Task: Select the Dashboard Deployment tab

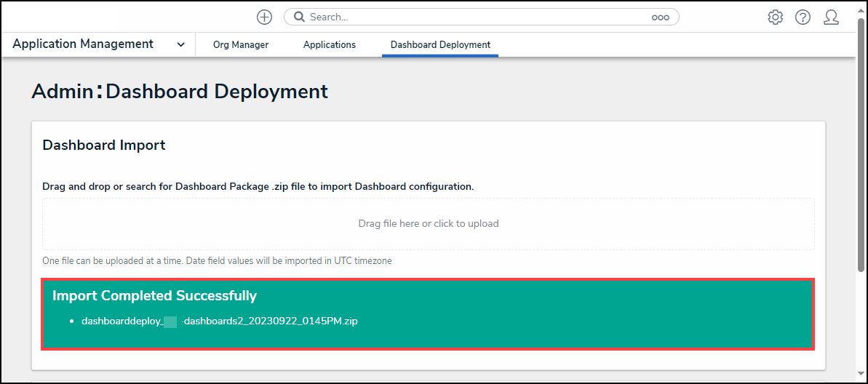Action: (x=440, y=45)
